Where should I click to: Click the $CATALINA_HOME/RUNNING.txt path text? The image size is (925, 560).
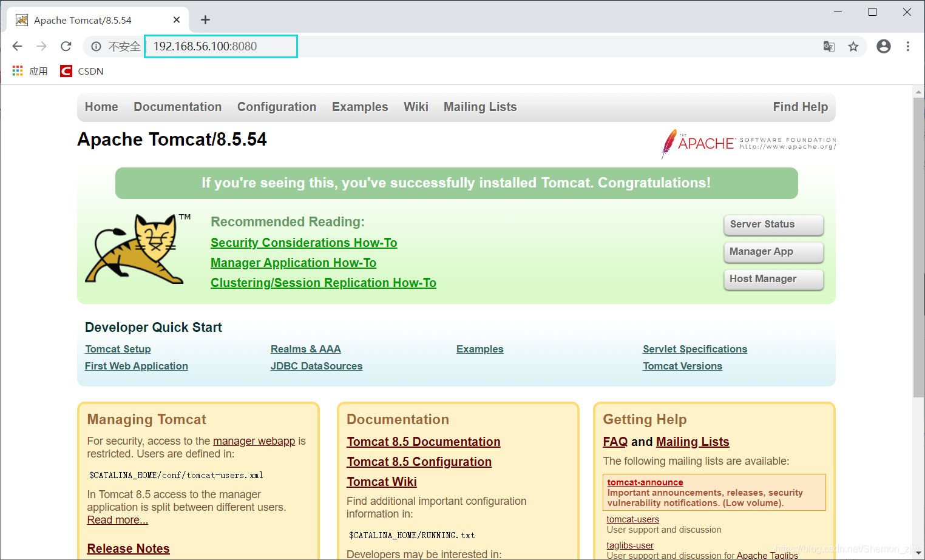(x=412, y=535)
